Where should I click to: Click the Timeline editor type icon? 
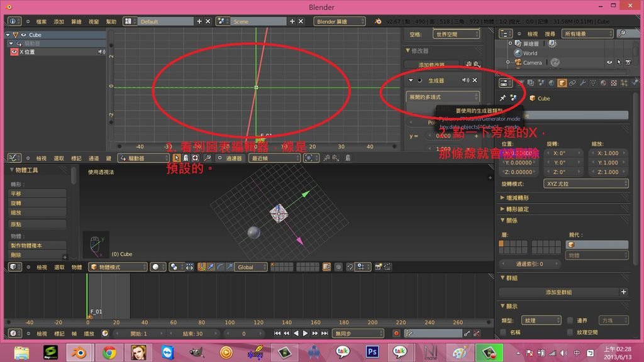pyautogui.click(x=14, y=333)
